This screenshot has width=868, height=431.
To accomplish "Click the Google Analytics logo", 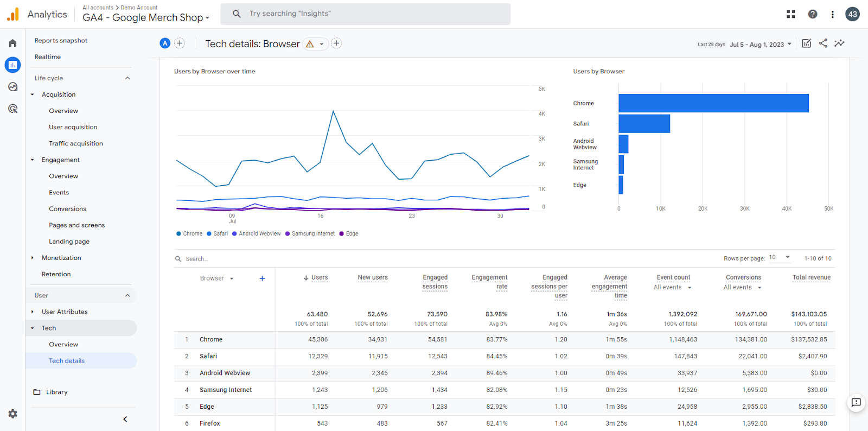I will click(13, 15).
